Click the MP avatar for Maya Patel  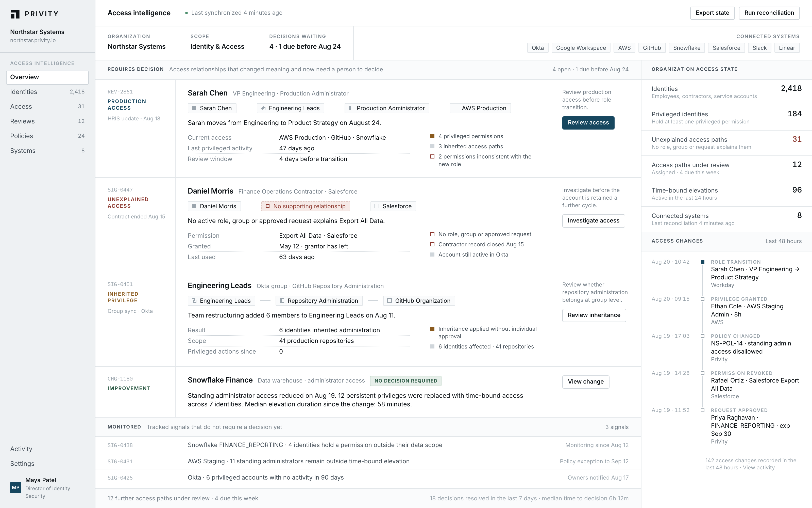[16, 487]
